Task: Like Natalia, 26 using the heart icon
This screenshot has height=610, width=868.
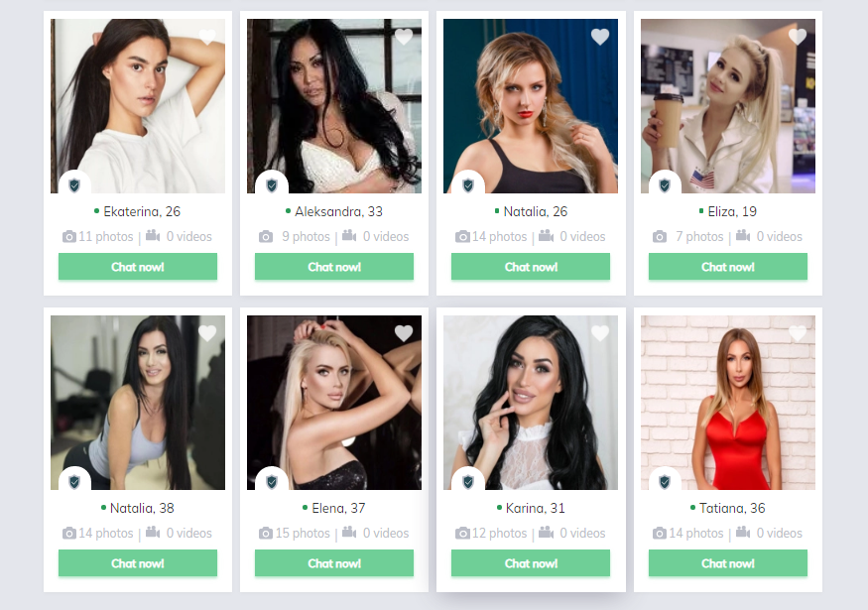Action: [600, 37]
